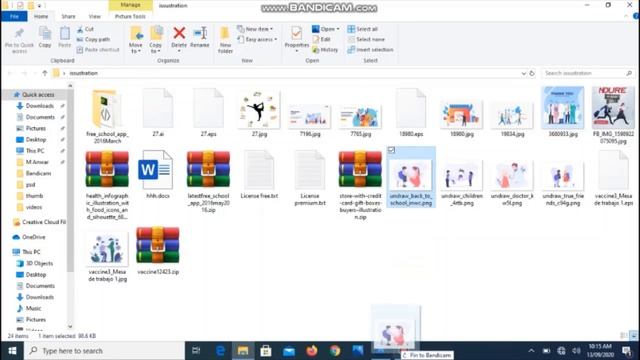Open the Picture Tools tab
Viewport: 640px width, 360px height.
(130, 16)
